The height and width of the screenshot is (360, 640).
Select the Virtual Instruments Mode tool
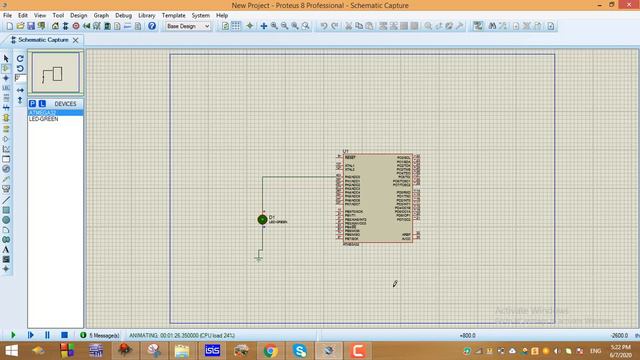tap(6, 189)
